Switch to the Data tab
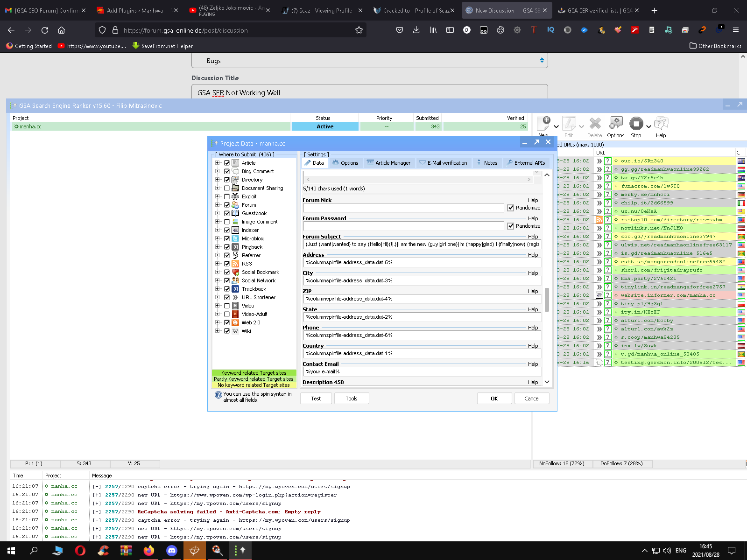Image resolution: width=747 pixels, height=560 pixels. point(314,163)
